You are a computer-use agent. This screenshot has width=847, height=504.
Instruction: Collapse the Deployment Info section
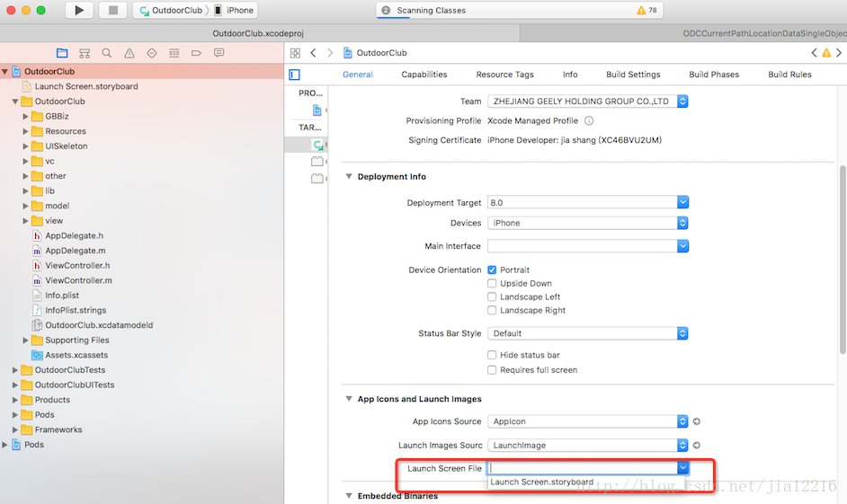coord(349,176)
